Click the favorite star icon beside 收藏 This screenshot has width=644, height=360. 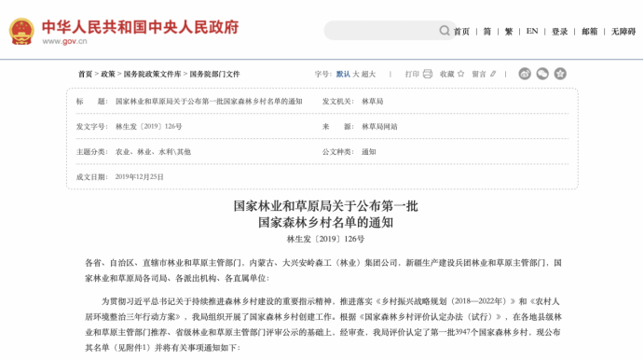(460, 74)
